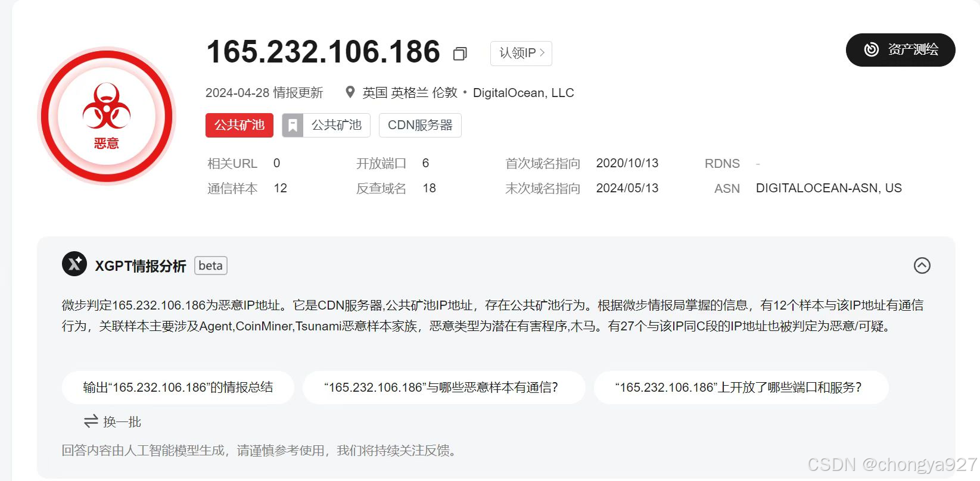Screen dimensions: 980x481
Task: Click 通信样本 count 12
Action: (280, 188)
